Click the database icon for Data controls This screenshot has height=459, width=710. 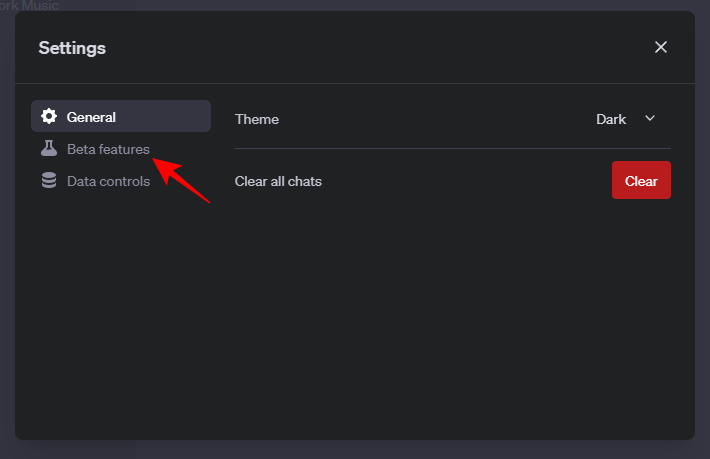point(48,181)
